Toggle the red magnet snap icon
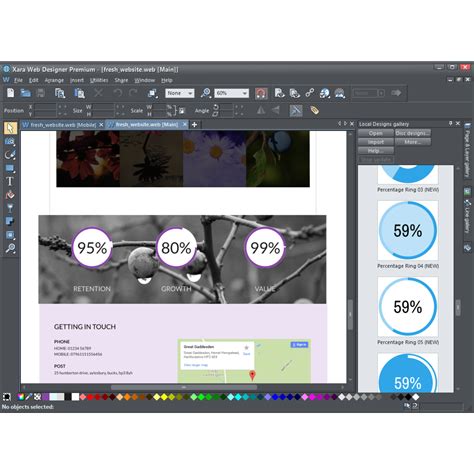The height and width of the screenshot is (474, 474). (261, 93)
